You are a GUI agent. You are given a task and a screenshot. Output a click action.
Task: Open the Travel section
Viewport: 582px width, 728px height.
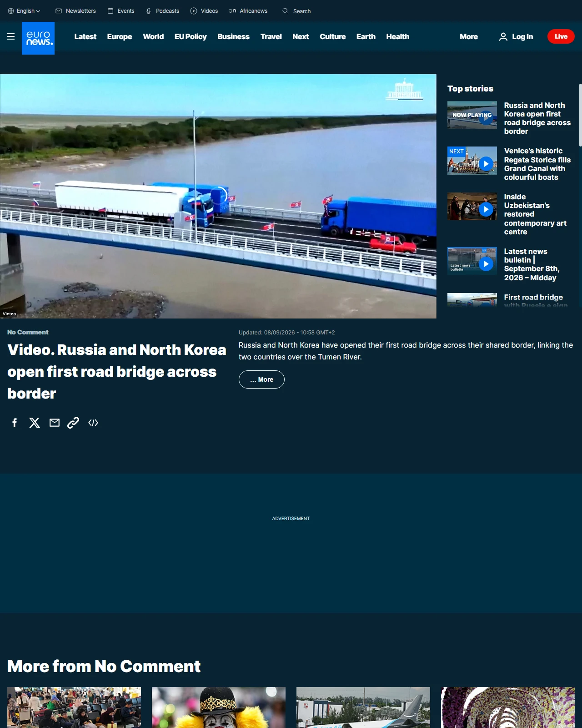point(271,36)
